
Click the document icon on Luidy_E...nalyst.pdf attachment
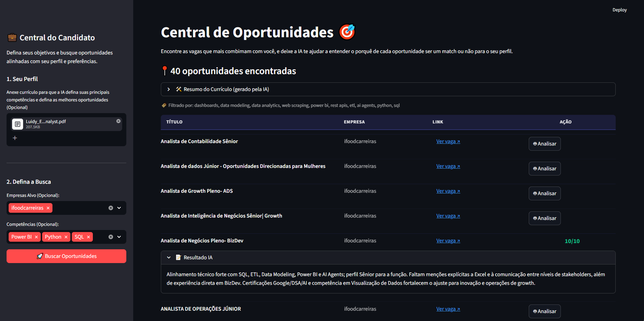click(x=17, y=124)
